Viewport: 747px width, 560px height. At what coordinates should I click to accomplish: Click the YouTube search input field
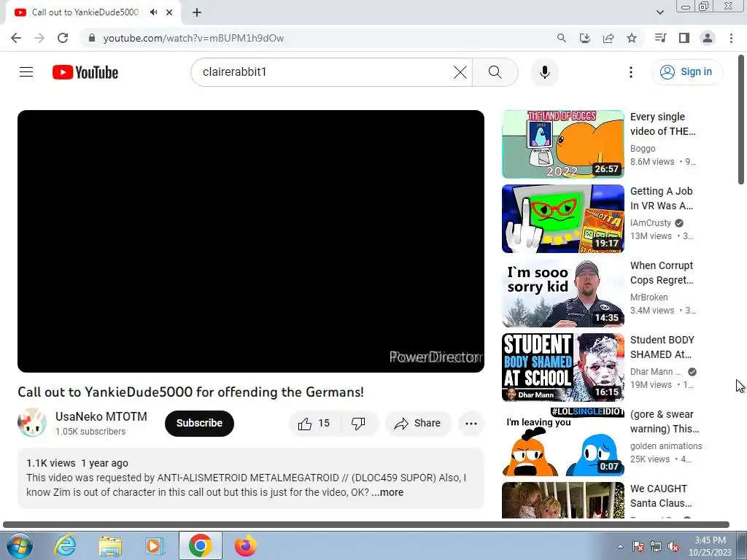[x=324, y=72]
